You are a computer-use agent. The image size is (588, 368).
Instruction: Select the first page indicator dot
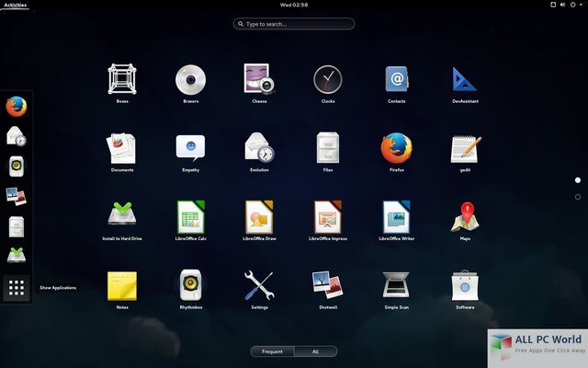coord(578,180)
